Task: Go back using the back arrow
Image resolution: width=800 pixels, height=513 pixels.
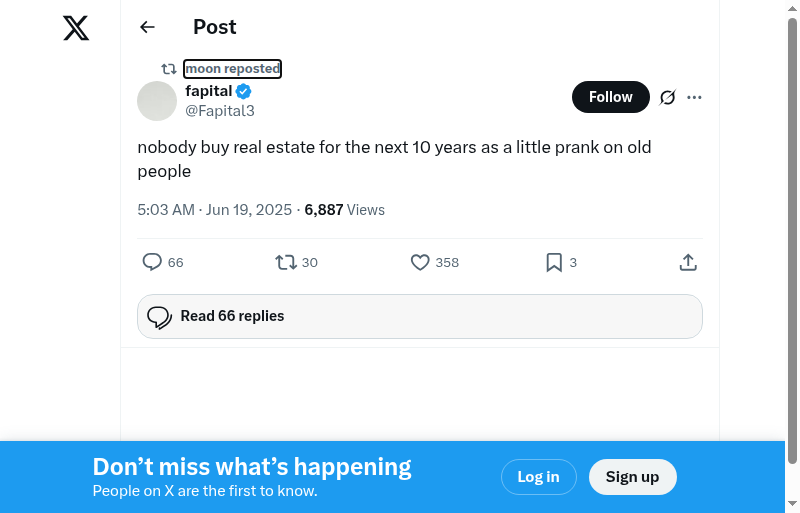Action: click(x=148, y=27)
